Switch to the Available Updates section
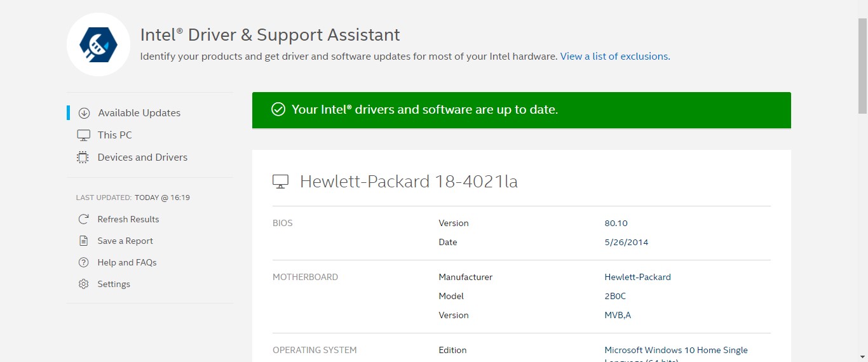868x362 pixels. [139, 113]
